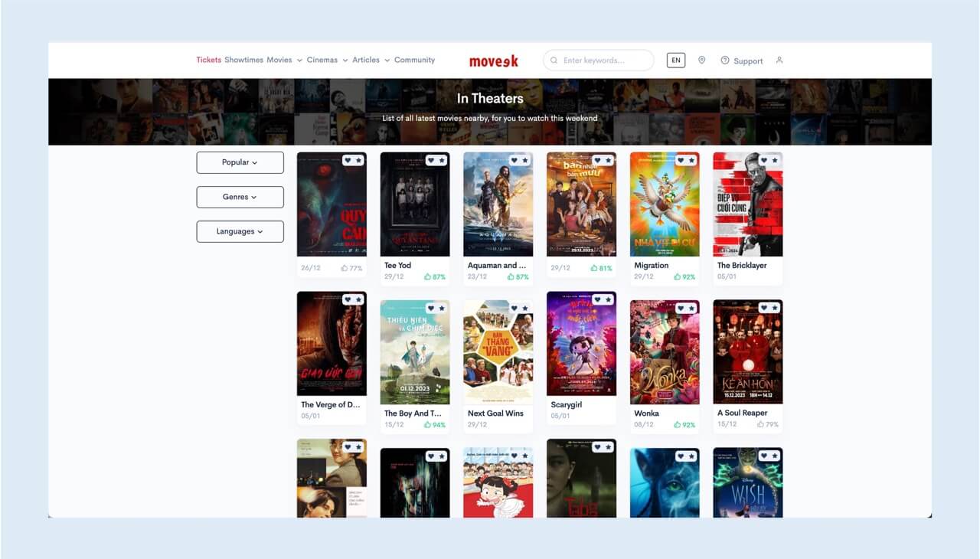Go to the Tickets tab
Viewport: 980px width, 559px height.
click(x=208, y=60)
